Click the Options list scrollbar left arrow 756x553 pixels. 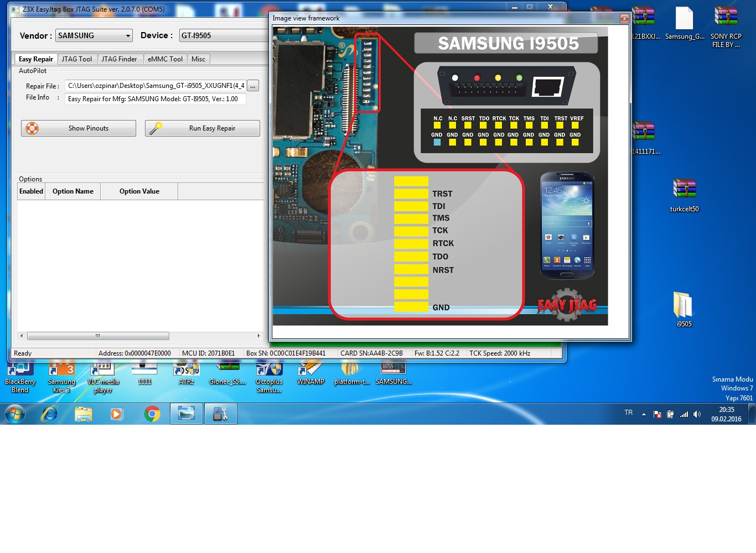click(x=22, y=336)
